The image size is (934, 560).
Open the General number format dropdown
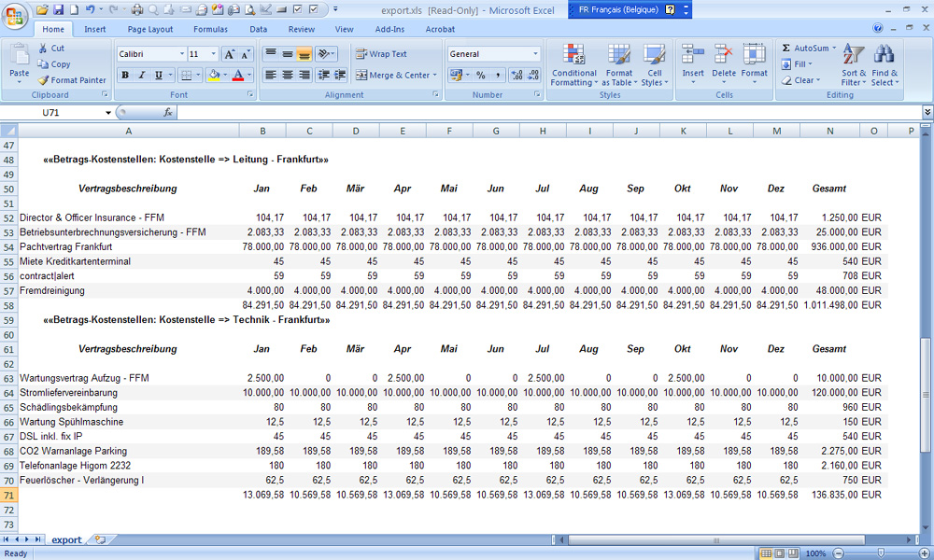535,54
